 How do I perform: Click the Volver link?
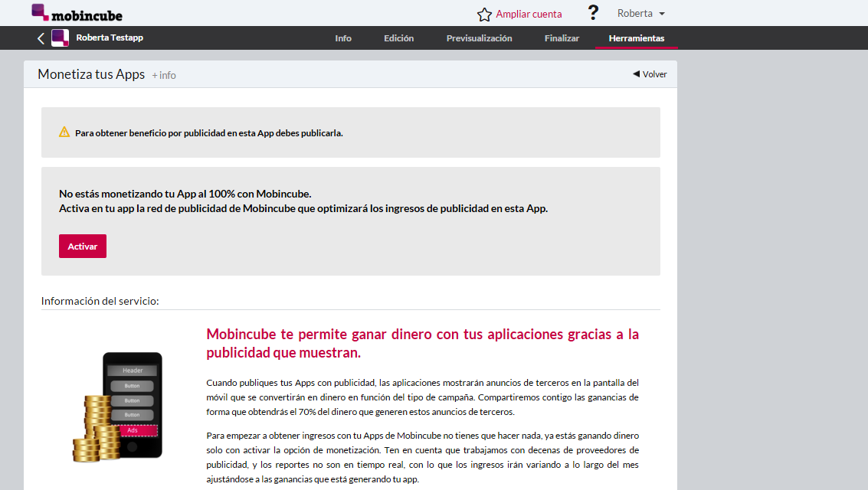[650, 74]
